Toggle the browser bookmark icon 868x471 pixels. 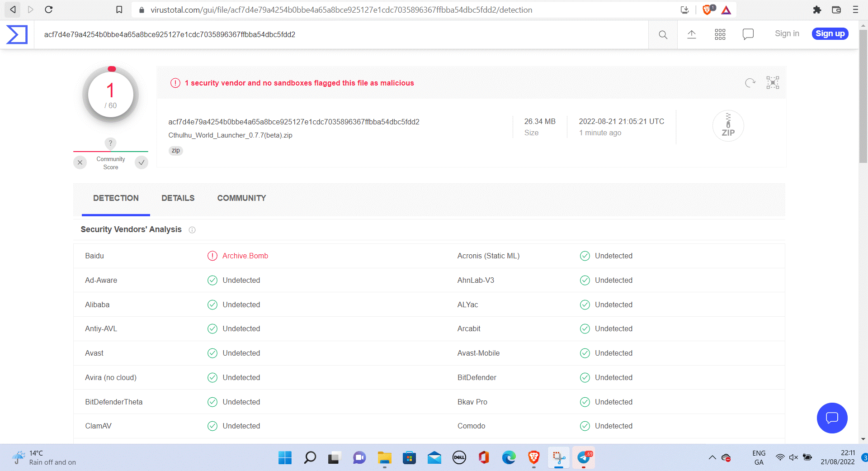coord(119,10)
